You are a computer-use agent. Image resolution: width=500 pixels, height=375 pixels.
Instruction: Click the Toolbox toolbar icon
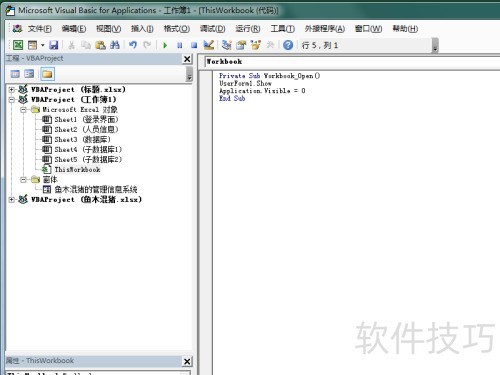[x=270, y=45]
